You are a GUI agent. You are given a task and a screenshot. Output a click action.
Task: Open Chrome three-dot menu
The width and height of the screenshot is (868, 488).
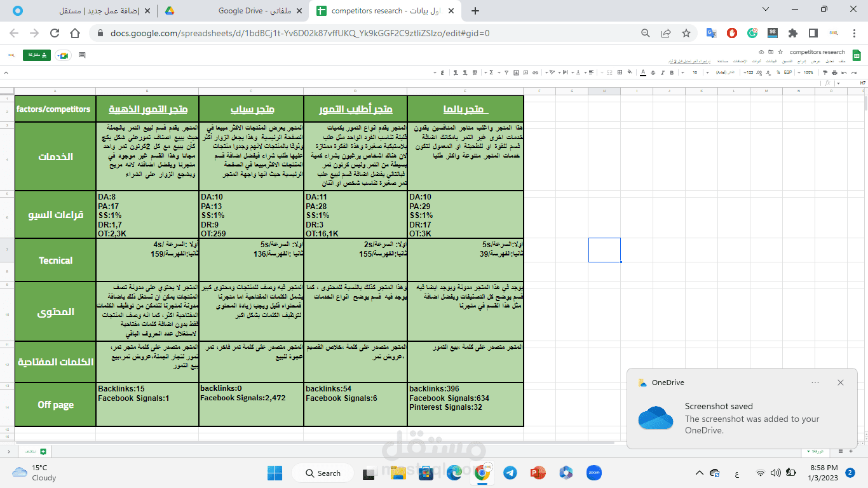[853, 33]
